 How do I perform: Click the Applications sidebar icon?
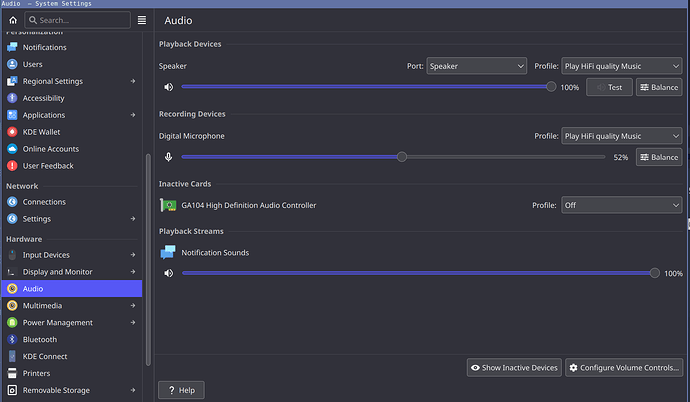pyautogui.click(x=12, y=115)
